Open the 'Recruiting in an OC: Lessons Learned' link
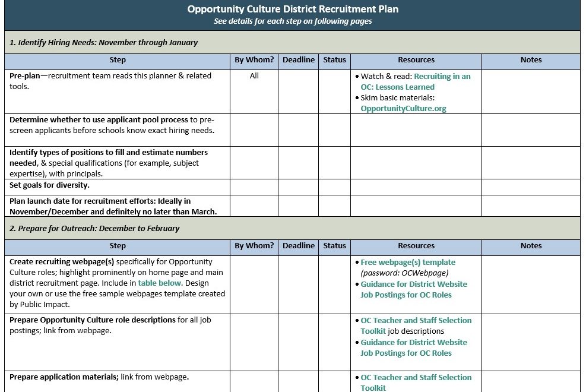 [415, 81]
